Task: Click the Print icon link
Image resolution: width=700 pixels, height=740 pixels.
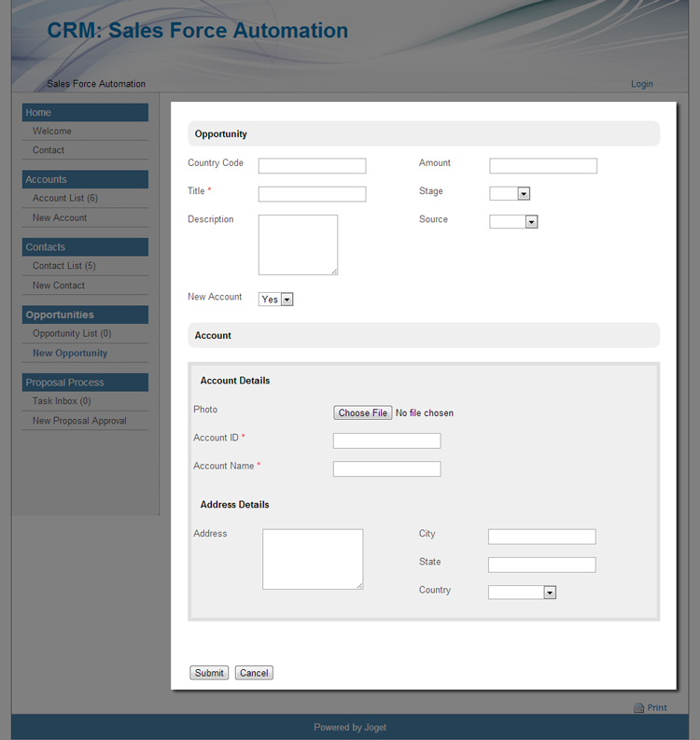Action: (x=650, y=707)
